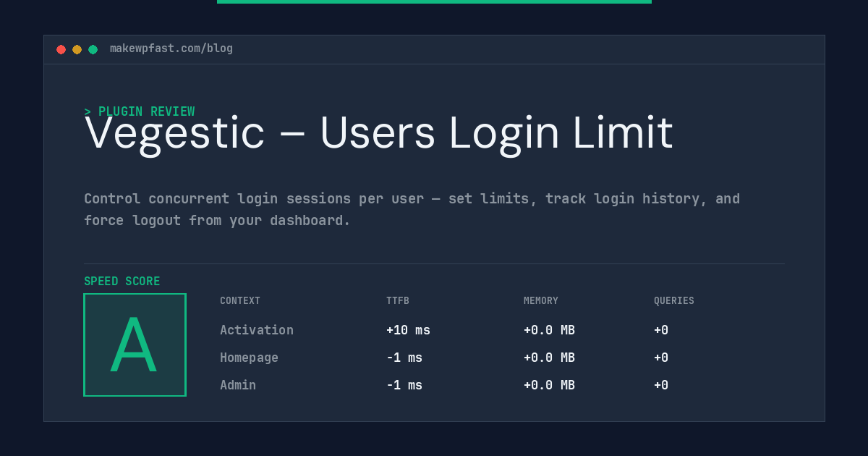This screenshot has height=456, width=868.
Task: Click the green window dot
Action: click(93, 49)
